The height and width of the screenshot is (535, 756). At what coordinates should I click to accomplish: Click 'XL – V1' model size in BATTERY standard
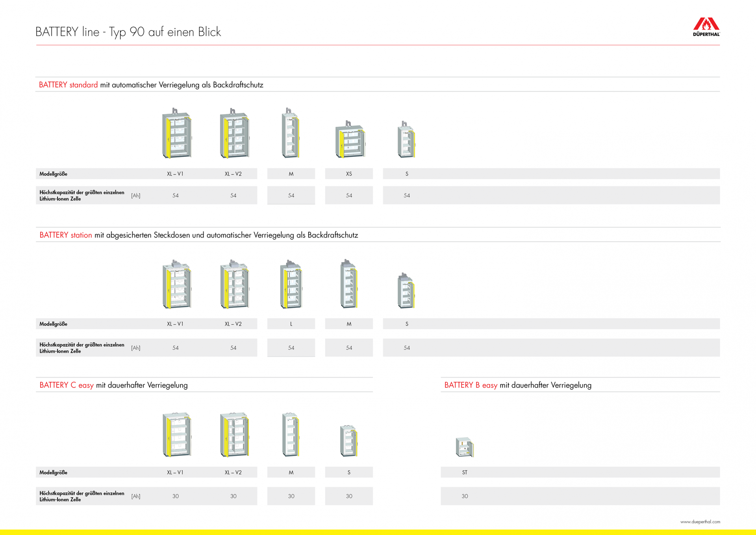point(175,174)
